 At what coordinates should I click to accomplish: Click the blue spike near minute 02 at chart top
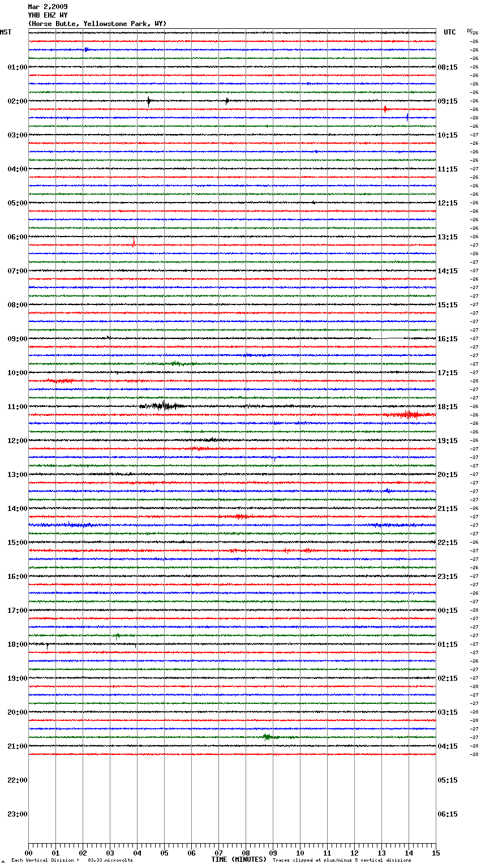pos(86,50)
